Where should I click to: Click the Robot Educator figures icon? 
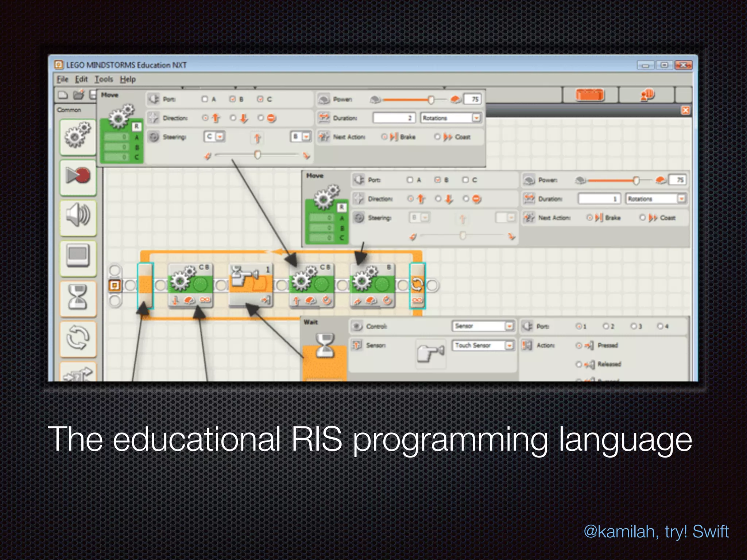click(x=647, y=95)
